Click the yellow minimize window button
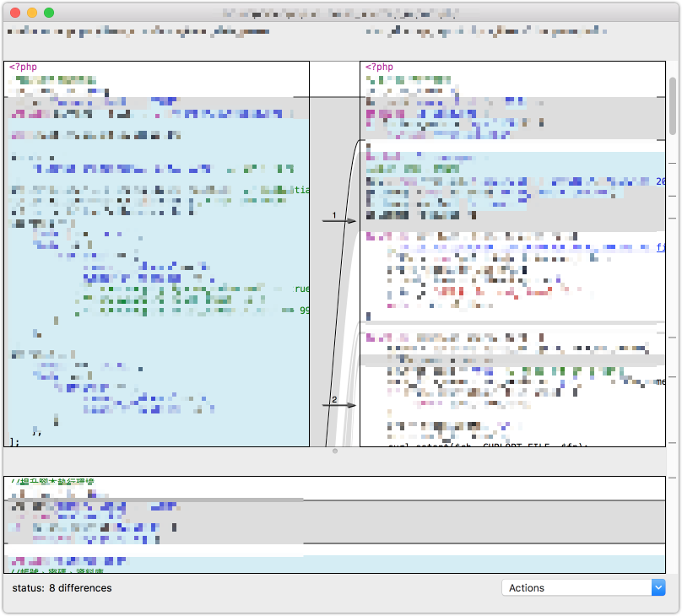Image resolution: width=682 pixels, height=616 pixels. pos(32,13)
